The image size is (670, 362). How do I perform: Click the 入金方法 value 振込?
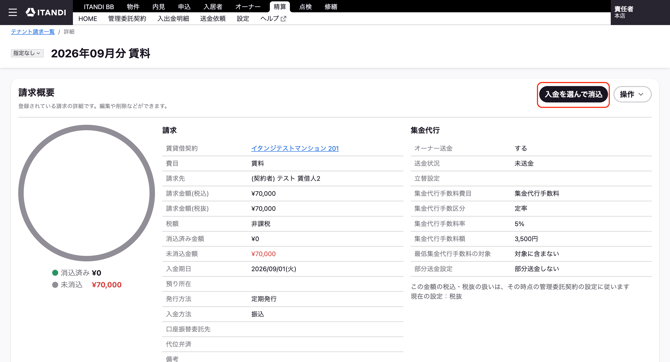tap(258, 314)
